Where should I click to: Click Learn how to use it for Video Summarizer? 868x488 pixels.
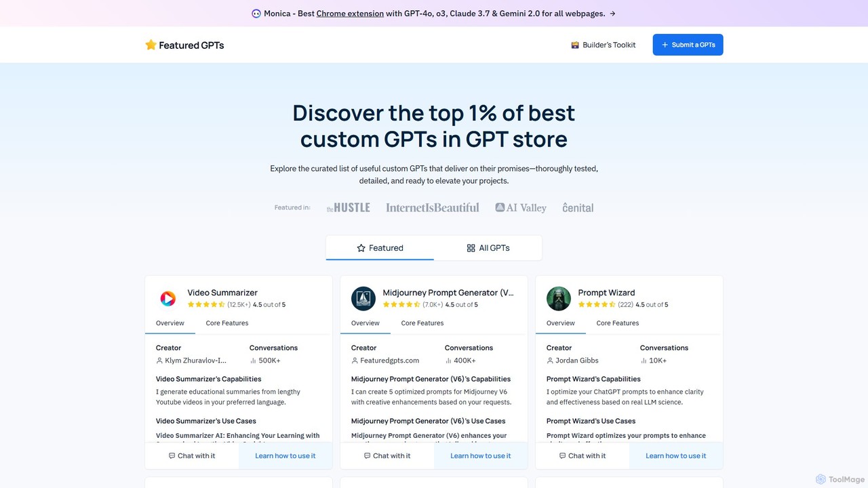(285, 456)
